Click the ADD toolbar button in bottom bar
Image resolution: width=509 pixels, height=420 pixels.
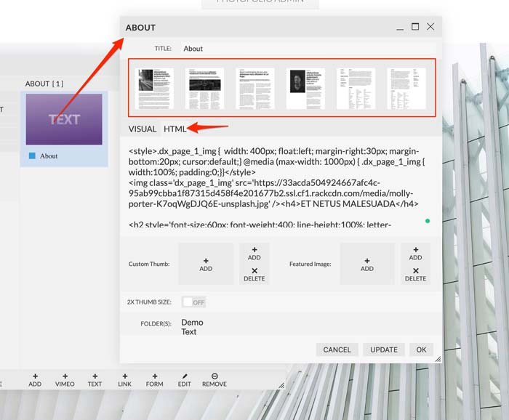tap(35, 380)
